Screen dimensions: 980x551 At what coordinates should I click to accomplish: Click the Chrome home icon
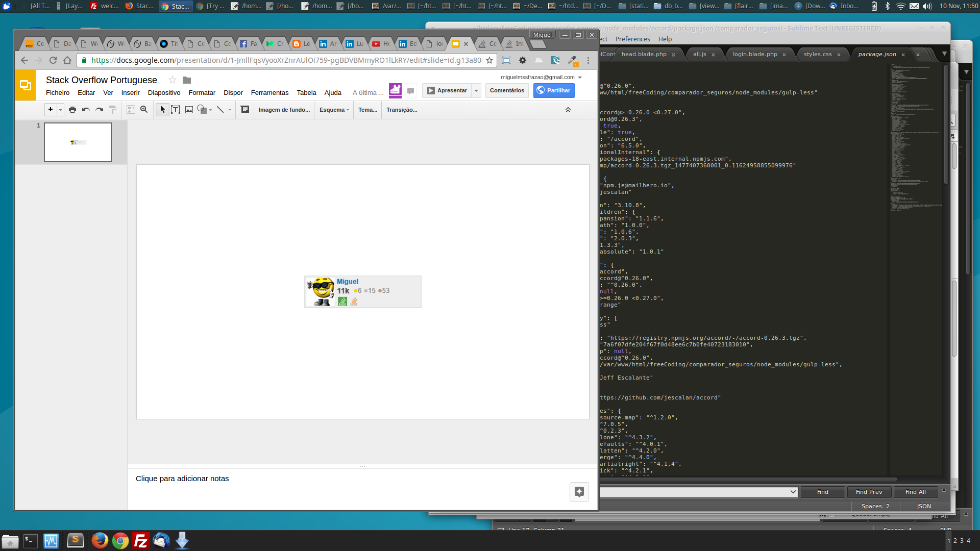coord(67,60)
